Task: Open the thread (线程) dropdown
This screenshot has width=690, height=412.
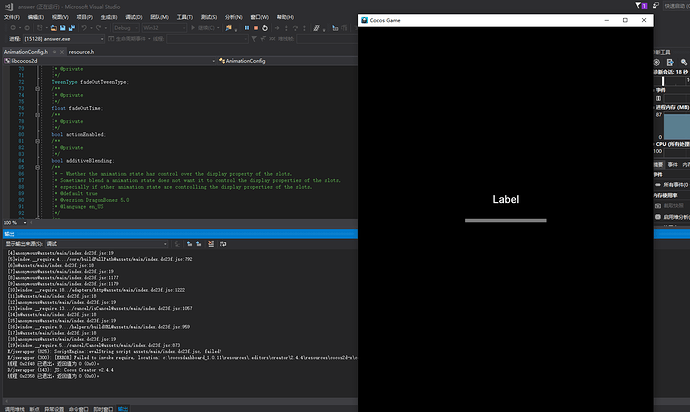Action: [207, 39]
